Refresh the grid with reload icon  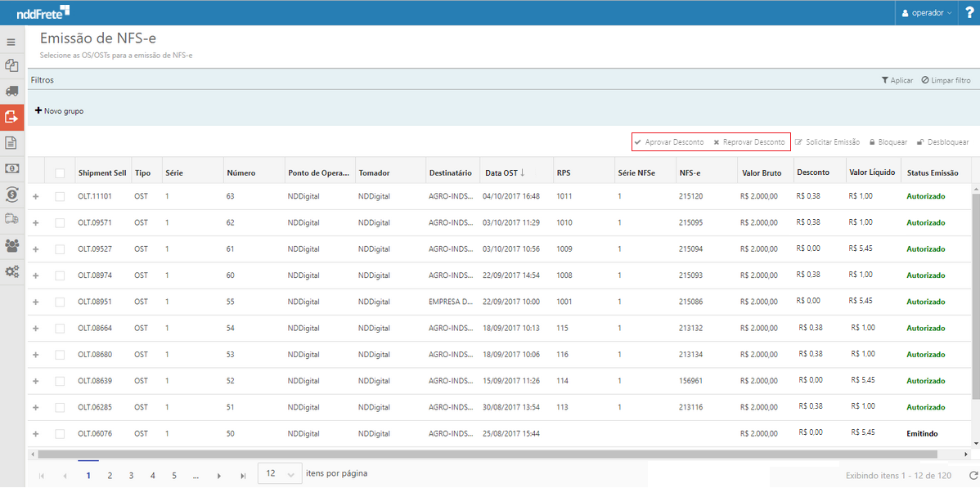point(973,475)
